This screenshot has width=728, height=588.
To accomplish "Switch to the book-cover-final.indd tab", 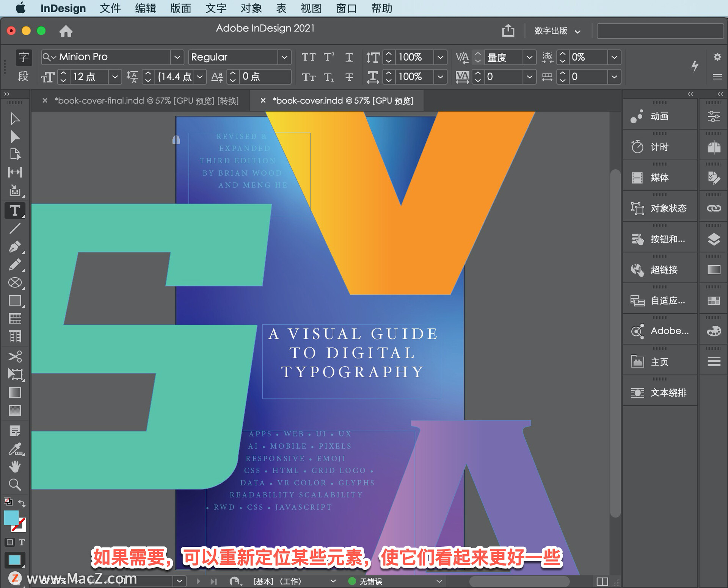I will pyautogui.click(x=146, y=101).
